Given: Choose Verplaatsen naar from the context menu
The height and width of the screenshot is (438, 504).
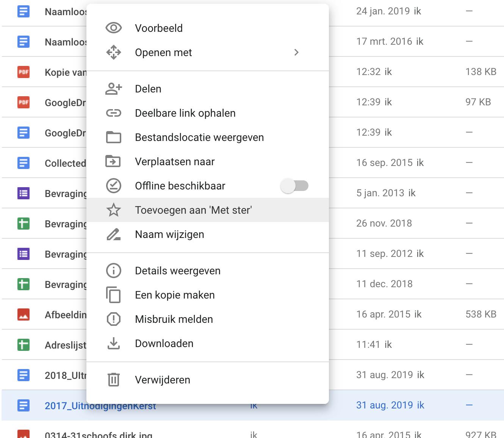Looking at the screenshot, I should 175,162.
